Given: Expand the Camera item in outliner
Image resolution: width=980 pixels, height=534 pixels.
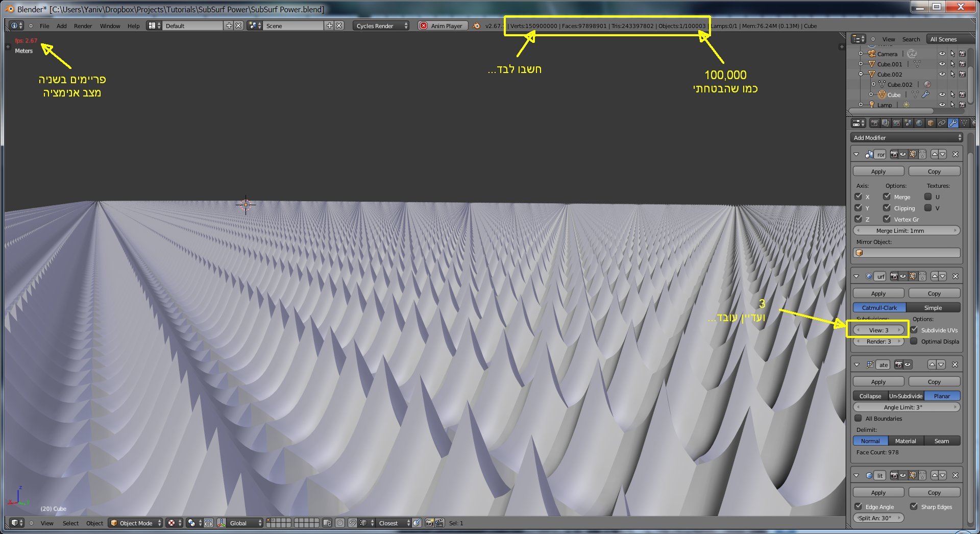Looking at the screenshot, I should 861,54.
